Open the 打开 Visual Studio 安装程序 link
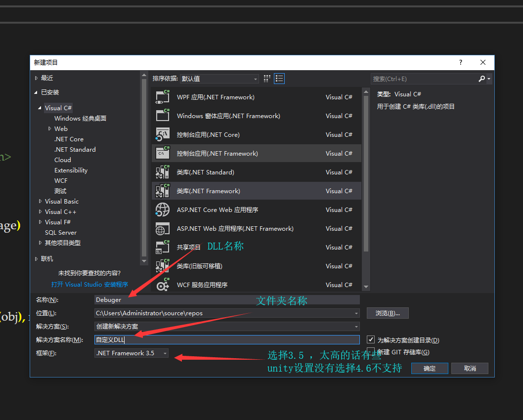 coord(90,284)
